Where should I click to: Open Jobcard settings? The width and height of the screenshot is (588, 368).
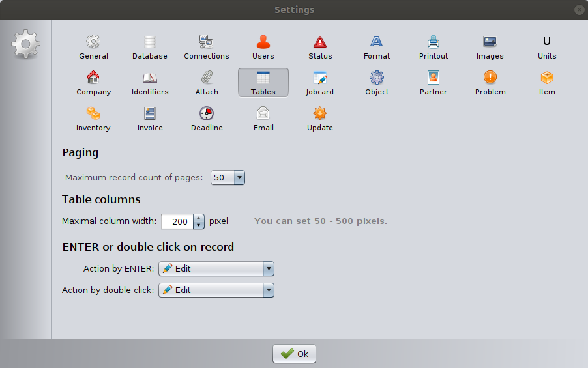click(320, 83)
